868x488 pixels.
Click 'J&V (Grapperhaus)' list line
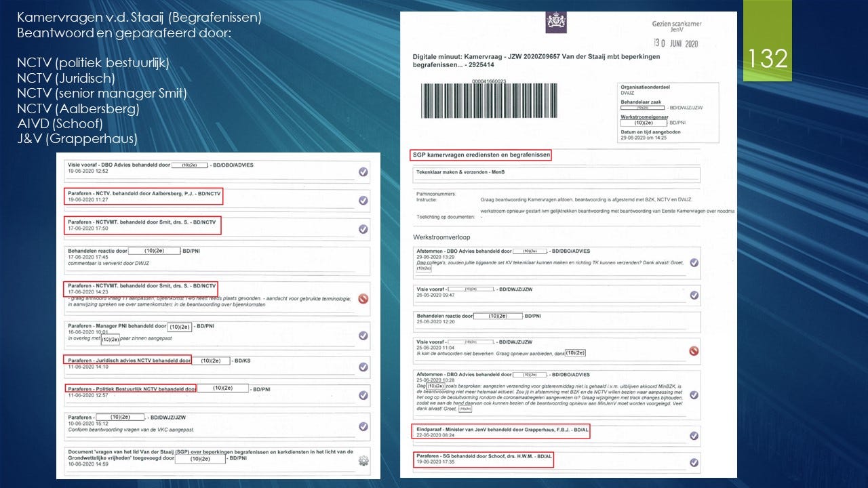pos(77,140)
